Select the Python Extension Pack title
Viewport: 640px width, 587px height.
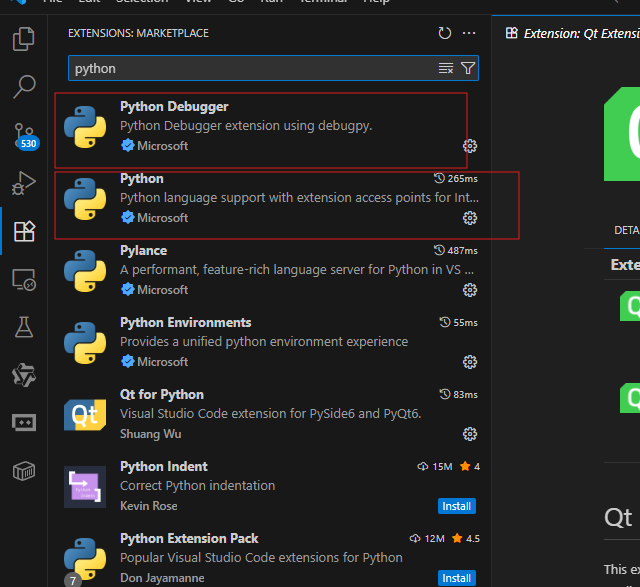tap(189, 538)
